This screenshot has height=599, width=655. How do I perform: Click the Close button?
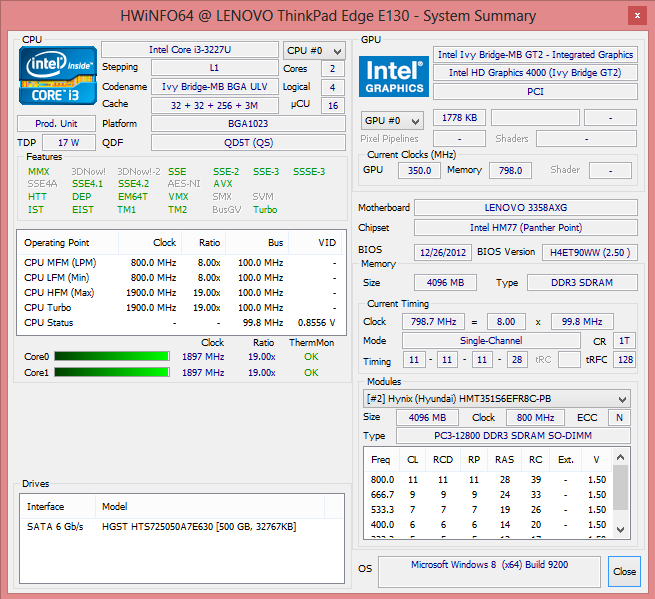pos(624,571)
